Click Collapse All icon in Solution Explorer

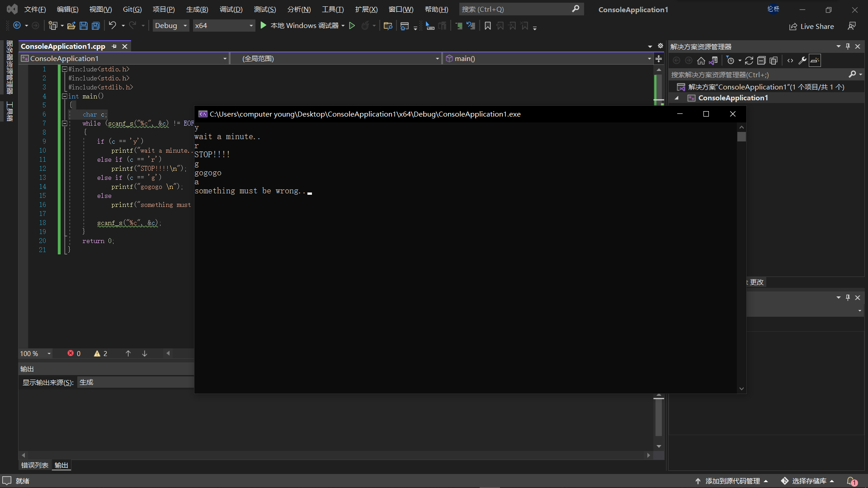pyautogui.click(x=761, y=61)
